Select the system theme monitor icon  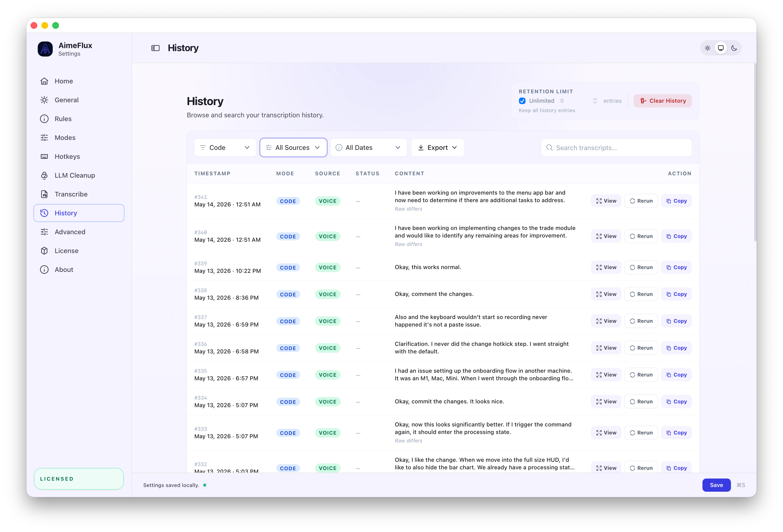coord(721,48)
